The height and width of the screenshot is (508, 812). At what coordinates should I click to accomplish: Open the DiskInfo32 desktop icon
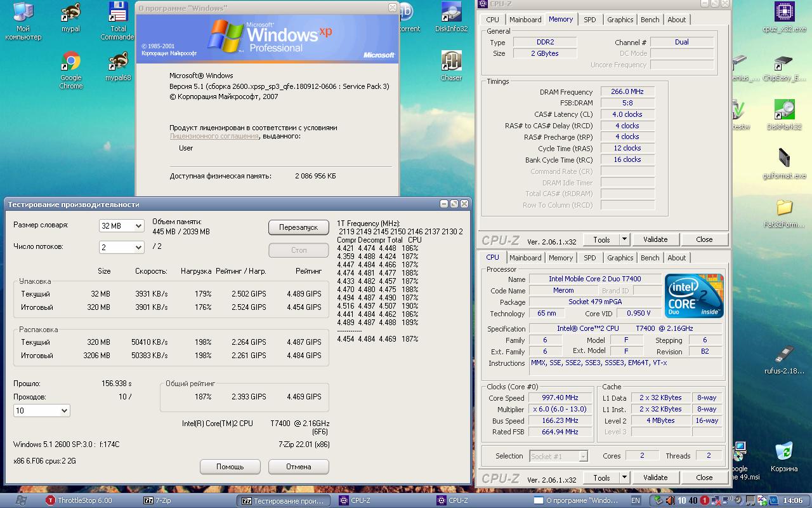[x=451, y=18]
